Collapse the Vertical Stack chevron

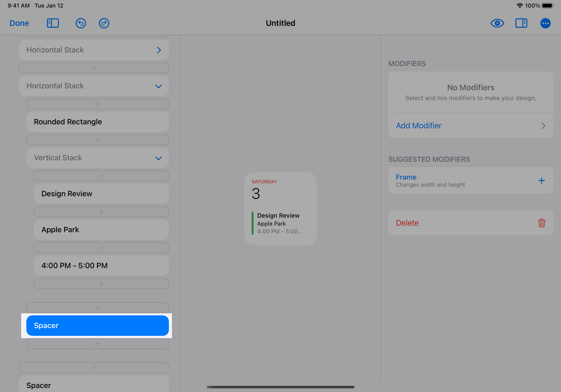(x=159, y=158)
